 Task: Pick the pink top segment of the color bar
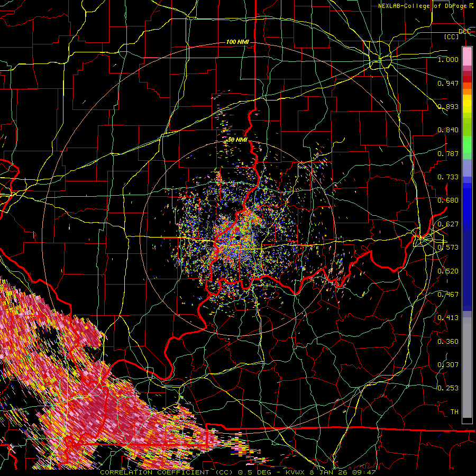coord(467,56)
